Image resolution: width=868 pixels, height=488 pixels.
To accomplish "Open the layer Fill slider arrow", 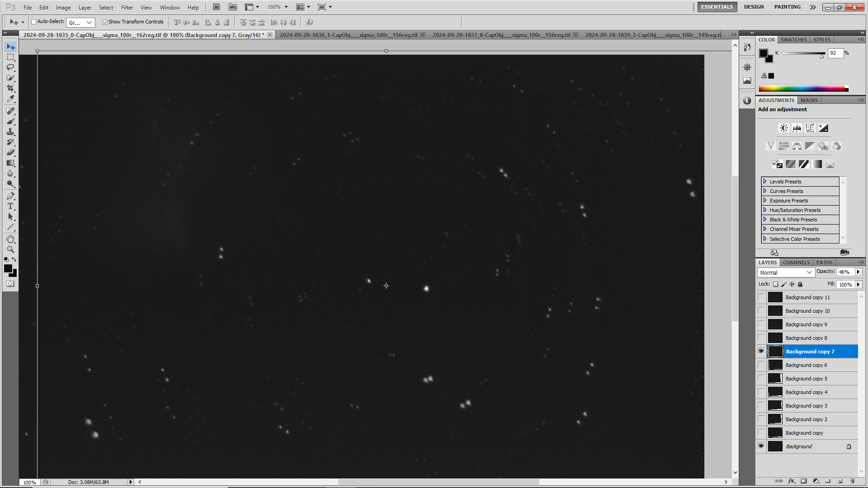I will pos(858,284).
